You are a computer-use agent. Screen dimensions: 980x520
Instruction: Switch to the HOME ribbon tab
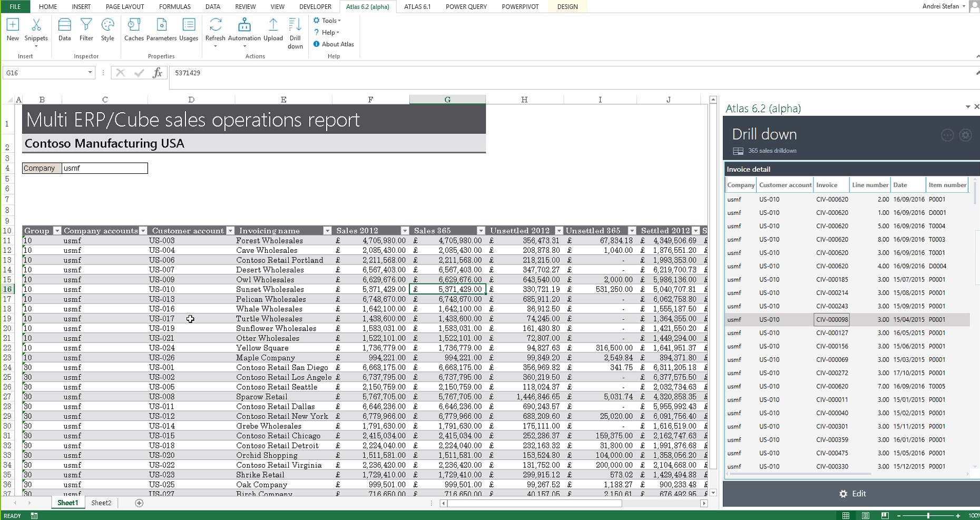coord(48,6)
